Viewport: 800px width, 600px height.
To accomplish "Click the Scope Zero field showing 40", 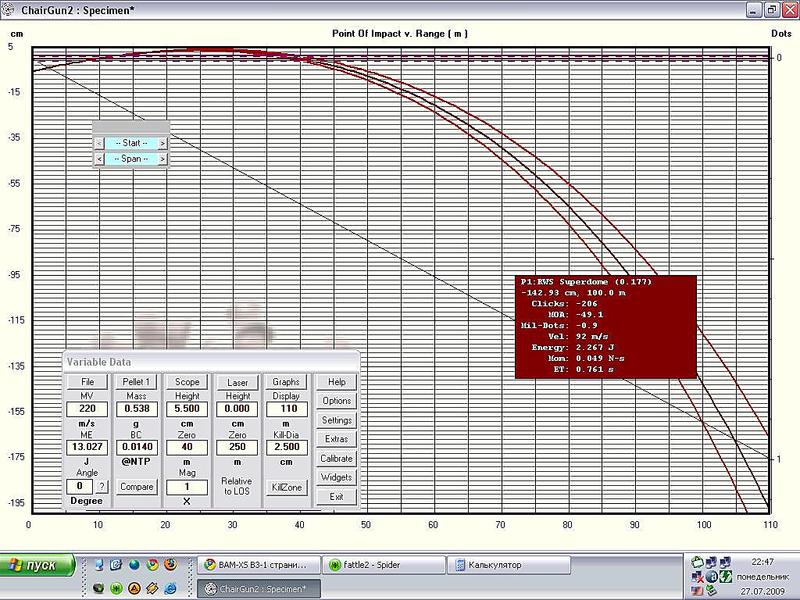I will tap(187, 447).
